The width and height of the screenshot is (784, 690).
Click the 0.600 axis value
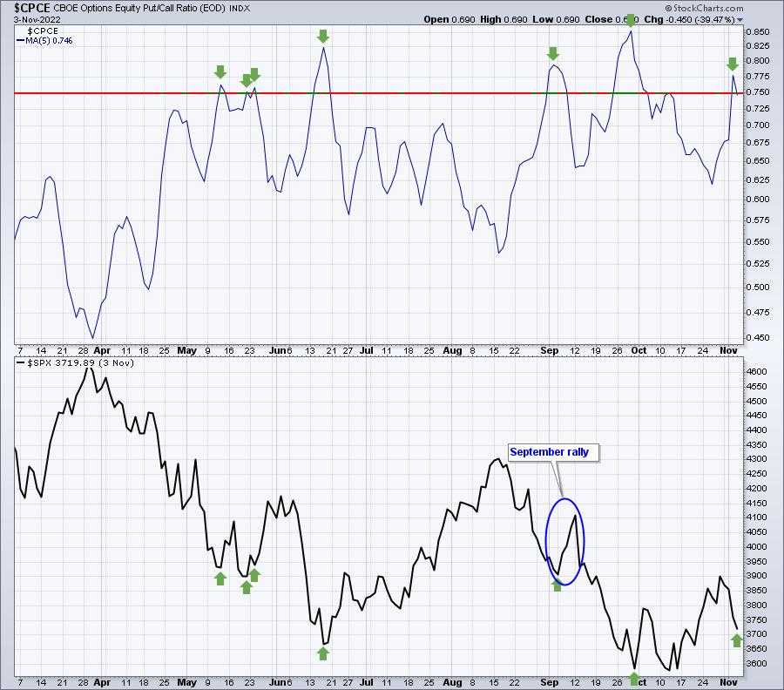758,199
